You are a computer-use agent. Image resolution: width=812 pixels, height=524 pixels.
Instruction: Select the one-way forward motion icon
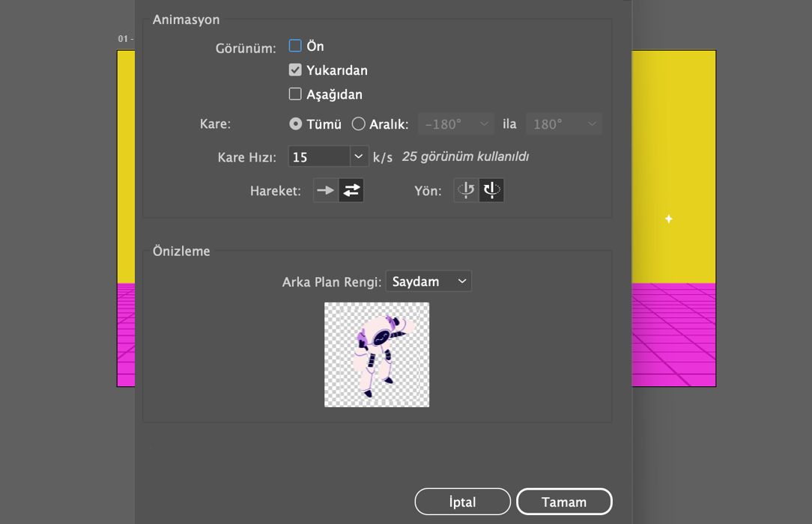[x=325, y=191]
